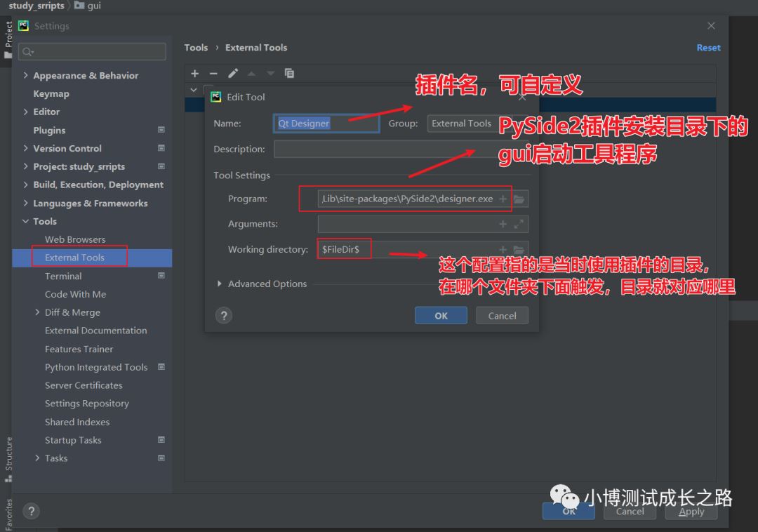Viewport: 758px width, 532px height.
Task: Click the Reset link
Action: [x=708, y=47]
